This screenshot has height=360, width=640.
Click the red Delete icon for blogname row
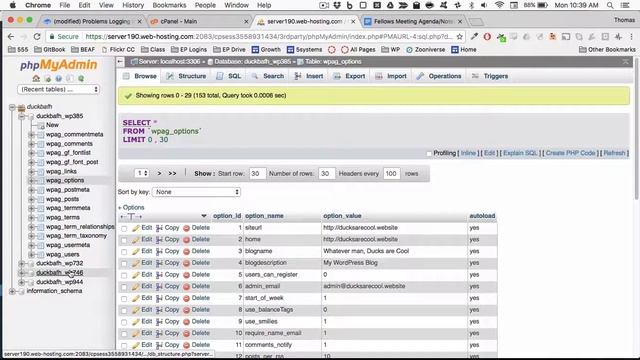[187, 251]
